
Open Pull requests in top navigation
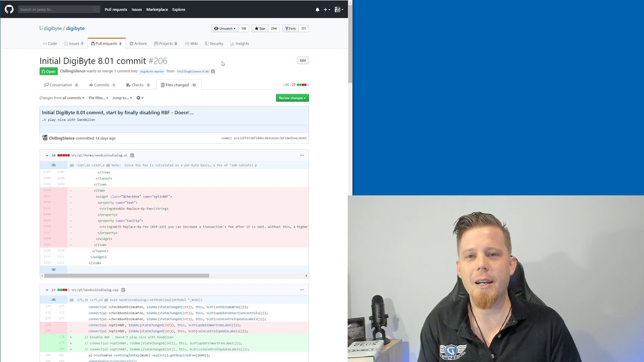116,10
